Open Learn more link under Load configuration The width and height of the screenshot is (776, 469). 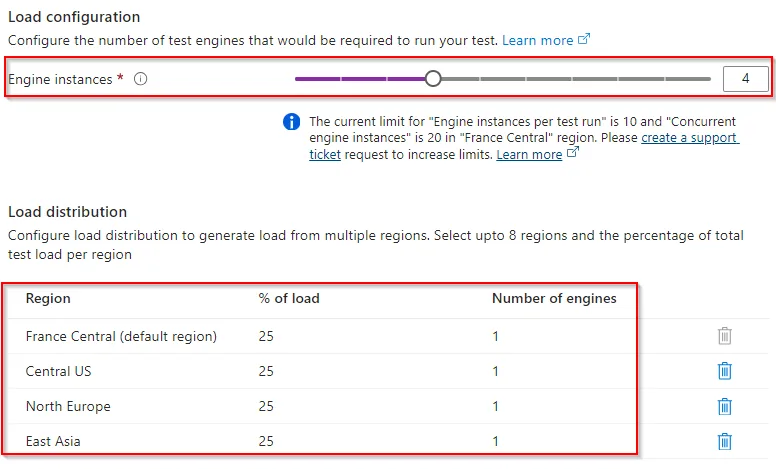[538, 40]
